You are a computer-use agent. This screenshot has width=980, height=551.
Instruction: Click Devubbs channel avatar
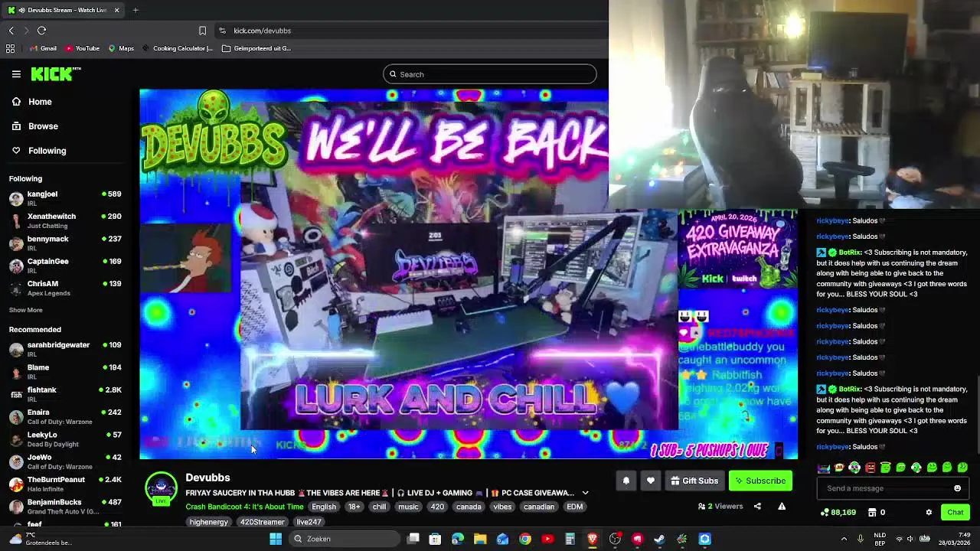(x=161, y=488)
